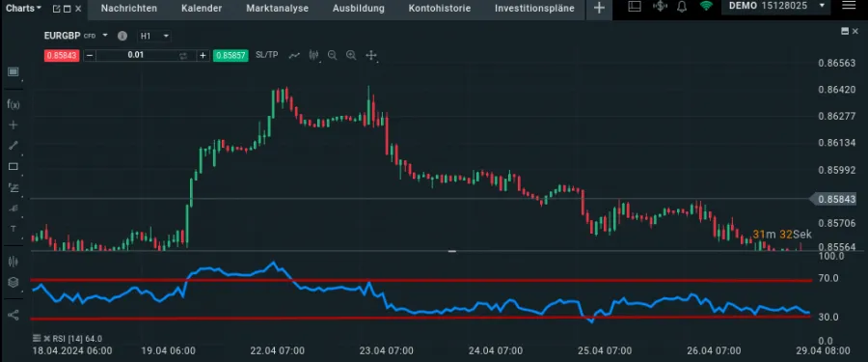Click the 25.04 07:00 date label
The width and height of the screenshot is (868, 362).
pyautogui.click(x=605, y=351)
